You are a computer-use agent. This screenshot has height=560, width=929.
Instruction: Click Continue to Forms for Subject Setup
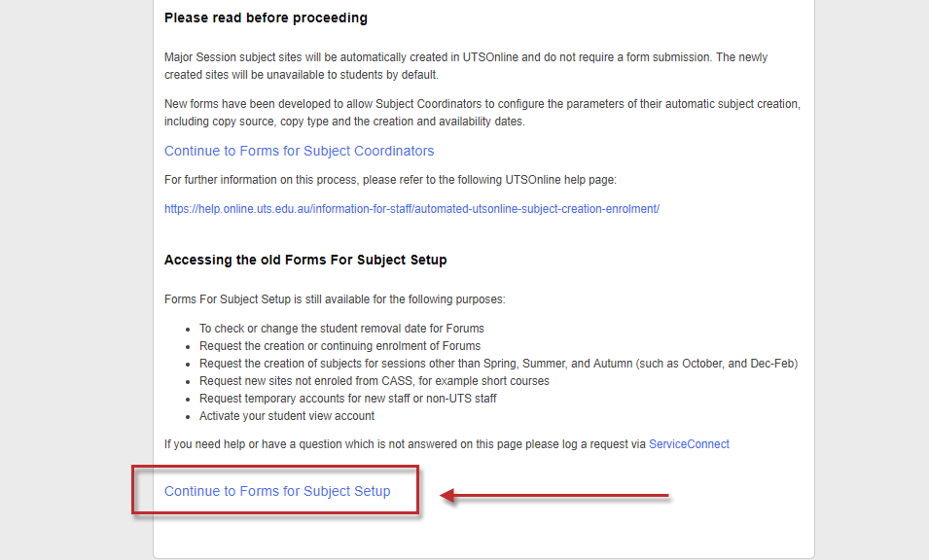tap(277, 491)
